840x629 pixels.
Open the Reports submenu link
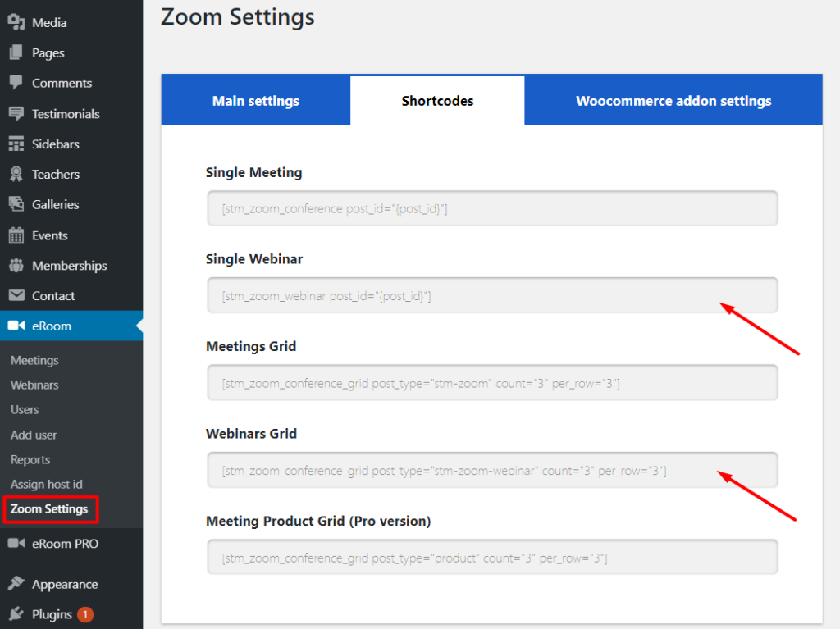[30, 459]
